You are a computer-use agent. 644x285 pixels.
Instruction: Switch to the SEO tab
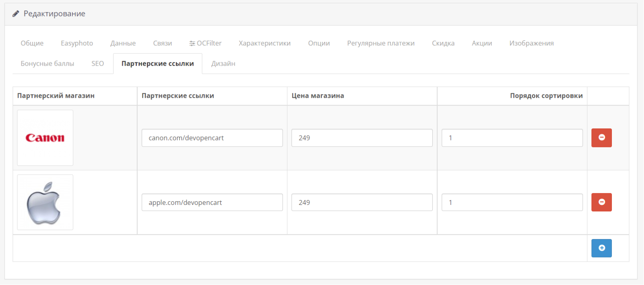(x=98, y=64)
